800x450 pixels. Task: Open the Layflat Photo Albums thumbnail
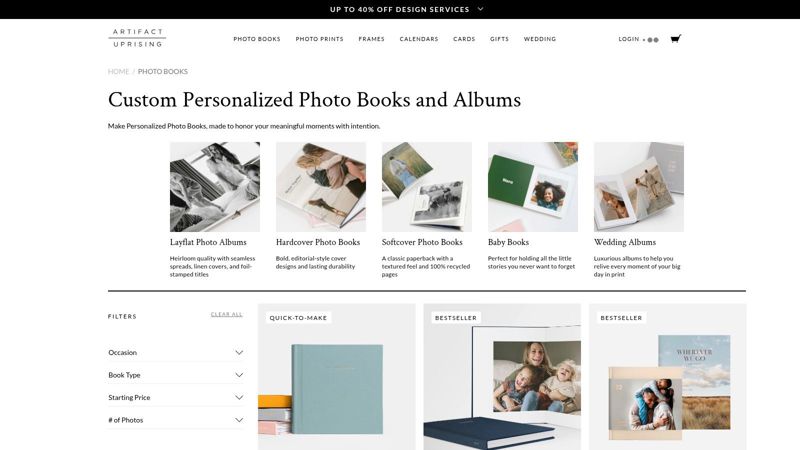[x=215, y=187]
